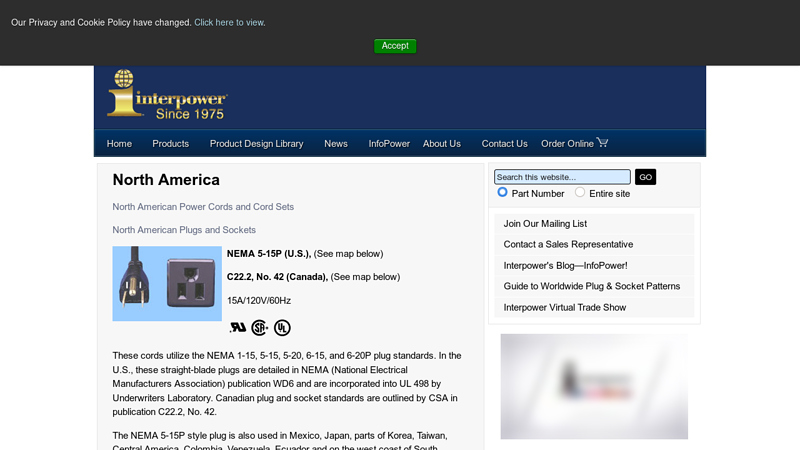Click the CSA certification mark
The image size is (800, 450).
click(x=260, y=327)
